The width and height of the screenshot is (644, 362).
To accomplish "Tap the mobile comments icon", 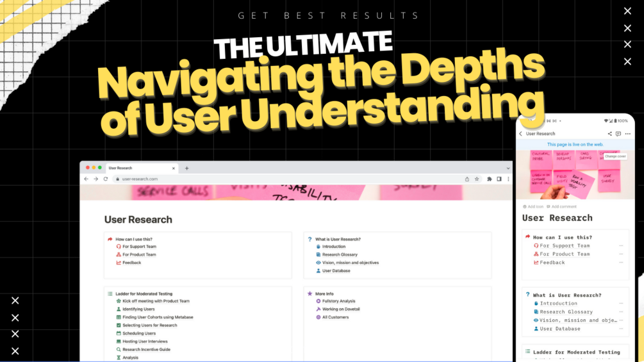I will (x=618, y=134).
